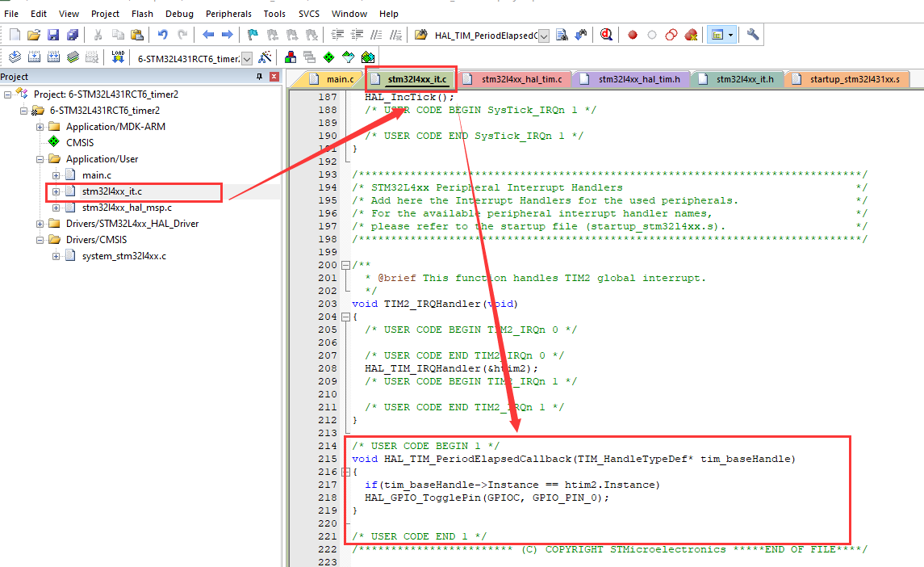Open the HAL_TIM_PeriodElapsedCallback function dropdown
Screen dimensions: 924x567
tap(543, 34)
